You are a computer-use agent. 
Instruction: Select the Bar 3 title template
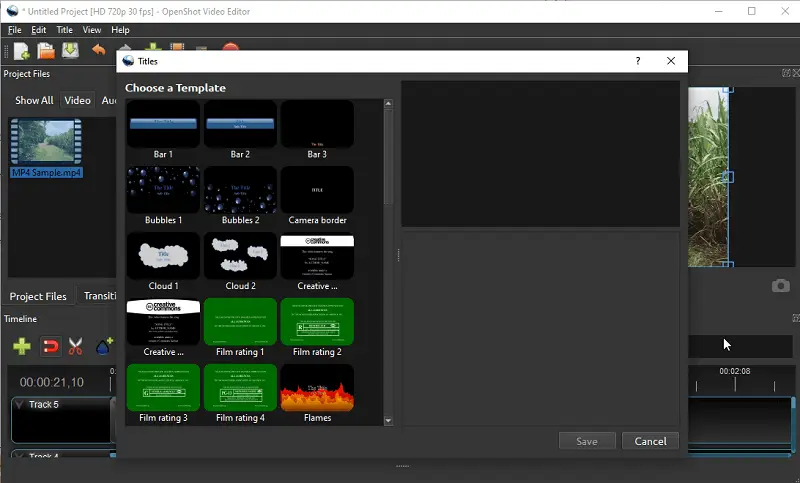(317, 130)
